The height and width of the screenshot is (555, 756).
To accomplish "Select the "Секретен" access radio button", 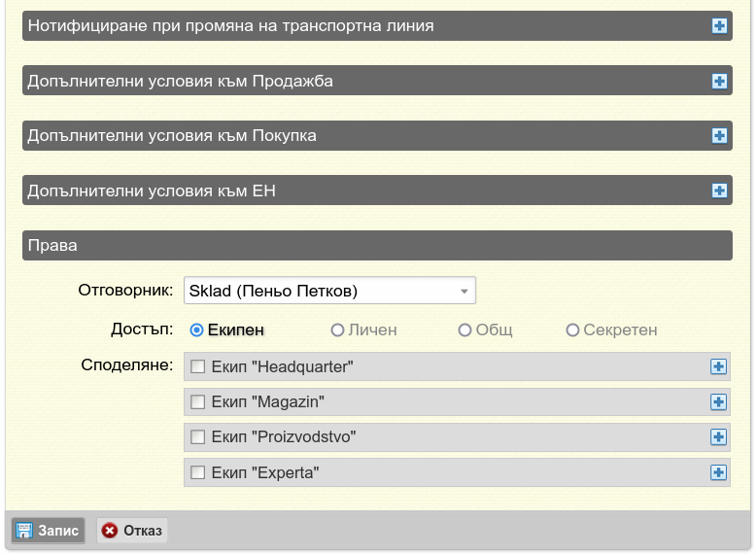I will (572, 330).
